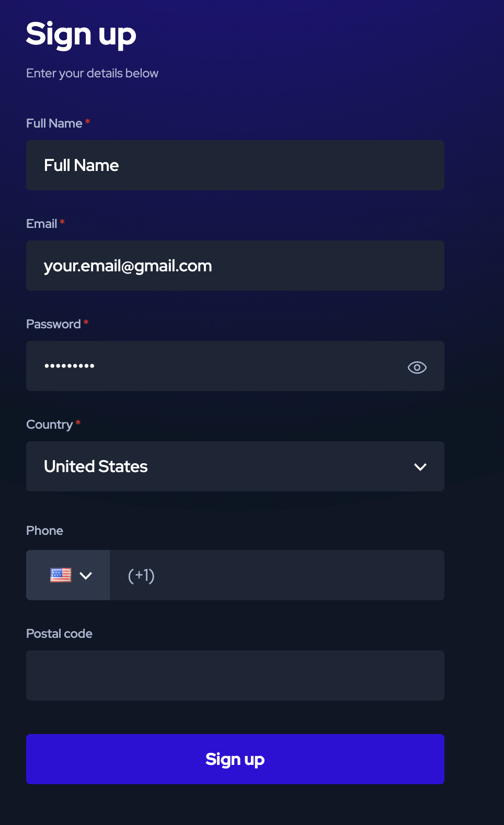Click the red asterisk beside Country label

point(78,423)
